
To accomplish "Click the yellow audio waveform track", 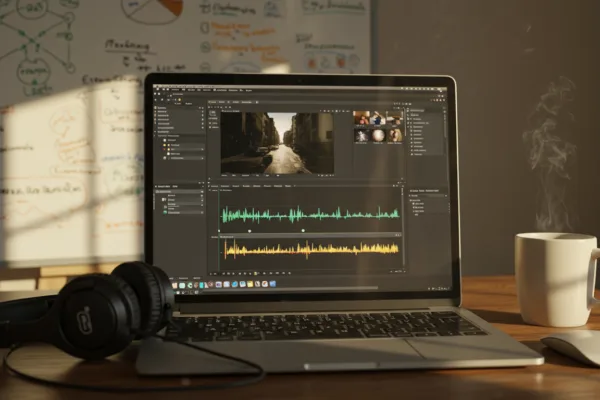I will point(311,250).
